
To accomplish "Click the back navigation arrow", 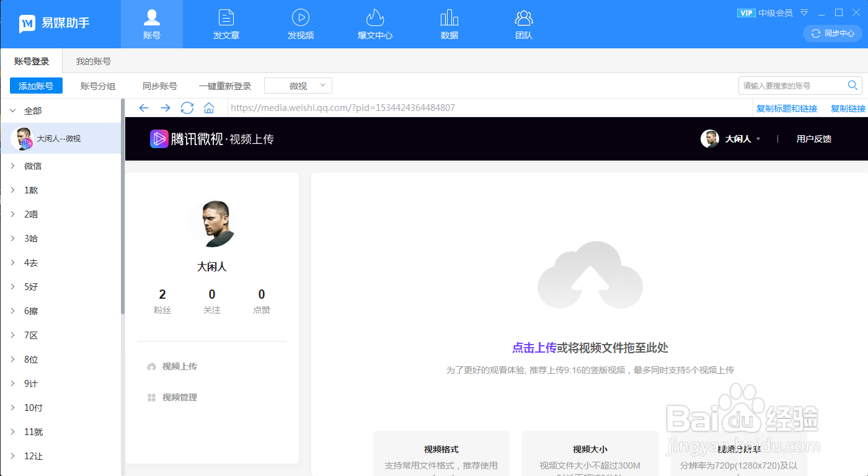I will click(144, 108).
